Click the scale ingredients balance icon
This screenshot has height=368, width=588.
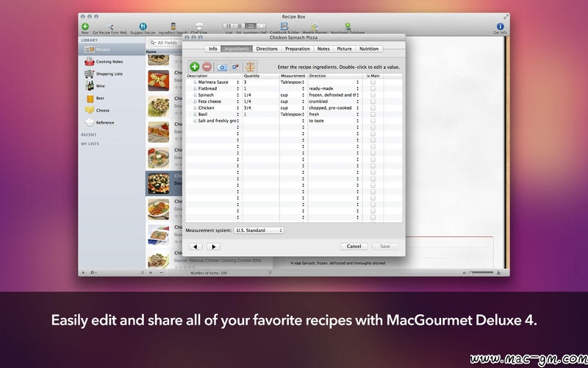[250, 67]
